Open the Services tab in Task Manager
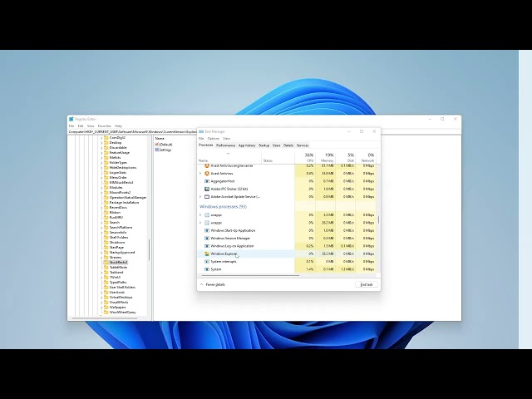The image size is (532, 399). coord(303,145)
